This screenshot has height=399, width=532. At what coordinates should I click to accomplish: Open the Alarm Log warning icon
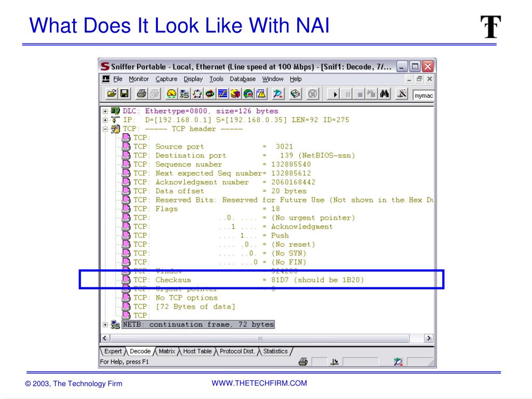pyautogui.click(x=261, y=94)
